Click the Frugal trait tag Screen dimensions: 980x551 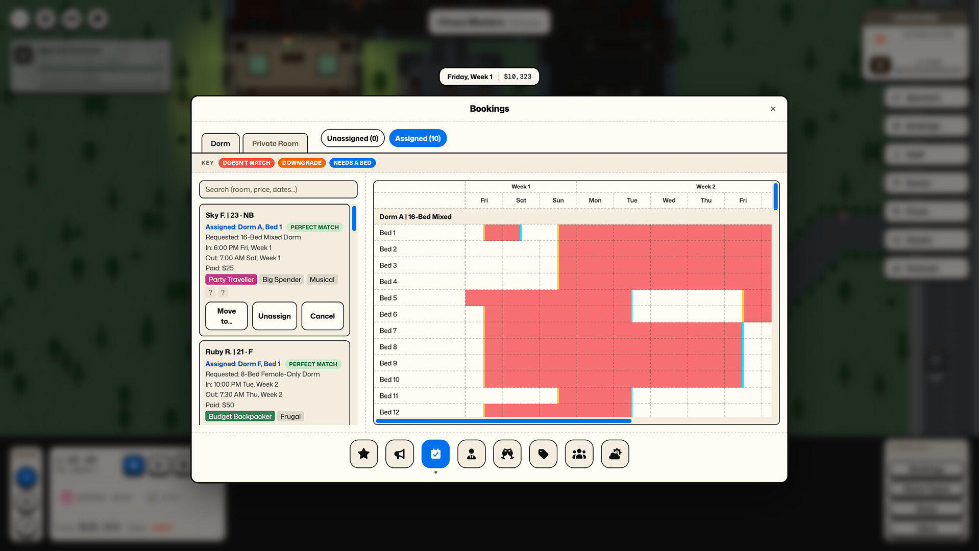click(290, 416)
